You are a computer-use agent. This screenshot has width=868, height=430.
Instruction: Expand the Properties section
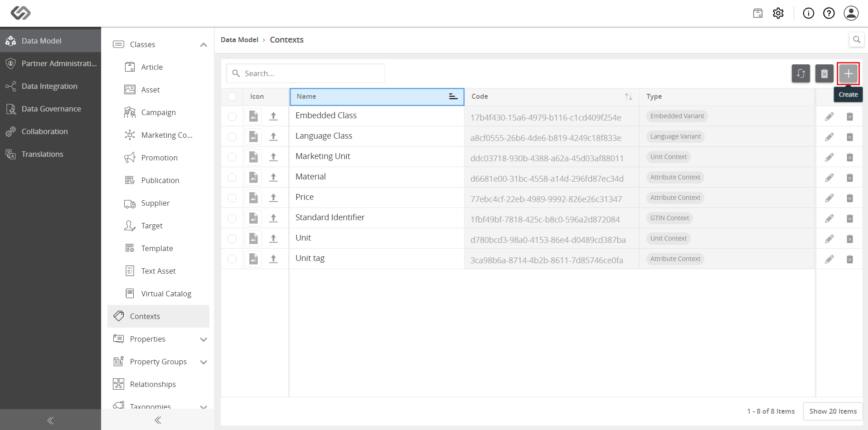click(204, 339)
